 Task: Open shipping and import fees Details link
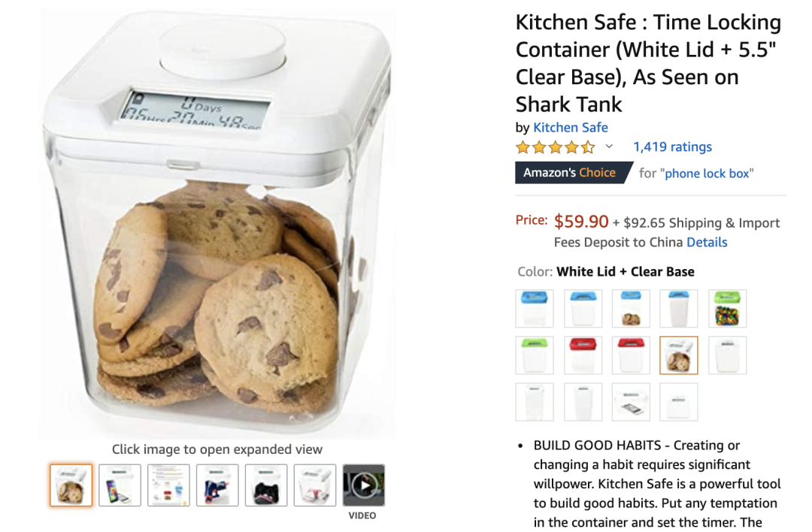tap(706, 242)
